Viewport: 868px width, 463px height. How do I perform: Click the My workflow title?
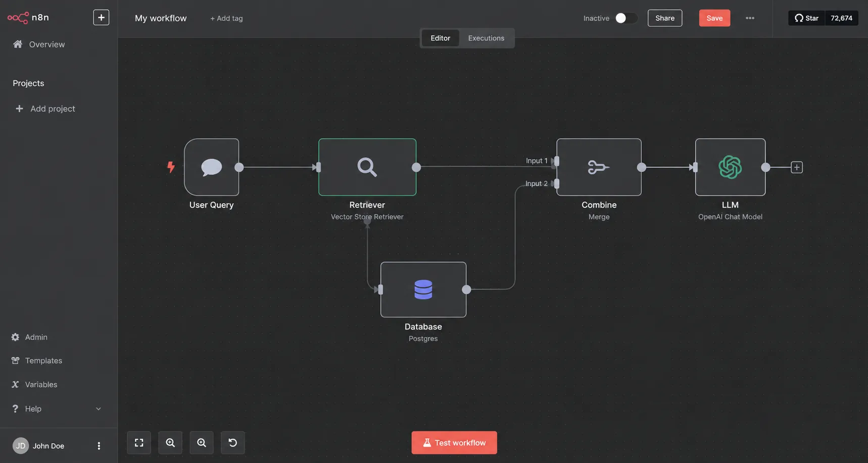(161, 18)
